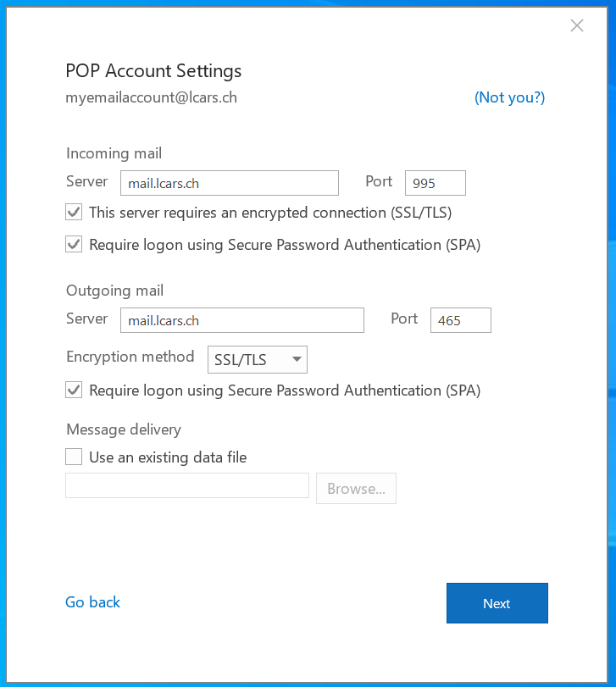616x687 pixels.
Task: Enable "Use an existing data file"
Action: click(75, 457)
